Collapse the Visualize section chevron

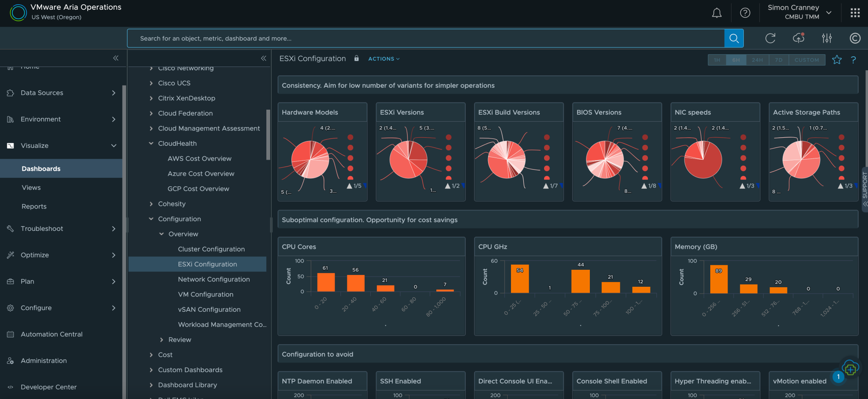click(114, 146)
